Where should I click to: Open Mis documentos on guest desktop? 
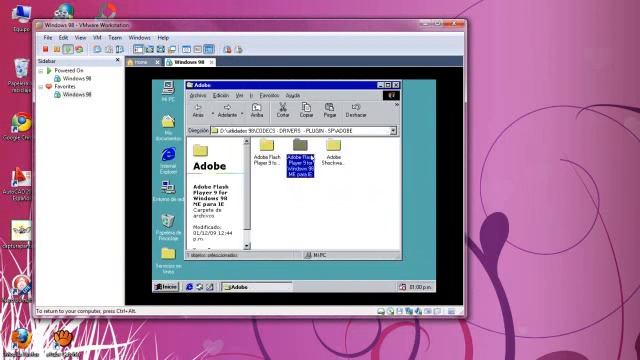pyautogui.click(x=168, y=128)
